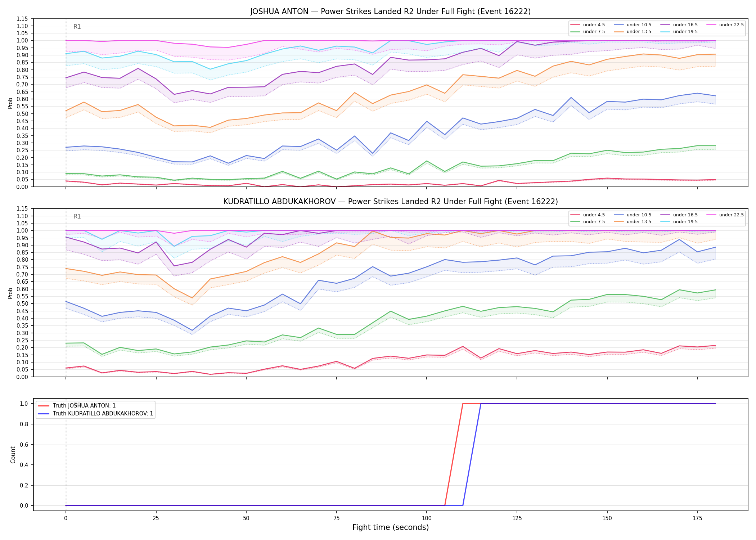Image resolution: width=756 pixels, height=540 pixels.
Task: Click the 0.50 tick on middle chart axis
Action: click(23, 303)
